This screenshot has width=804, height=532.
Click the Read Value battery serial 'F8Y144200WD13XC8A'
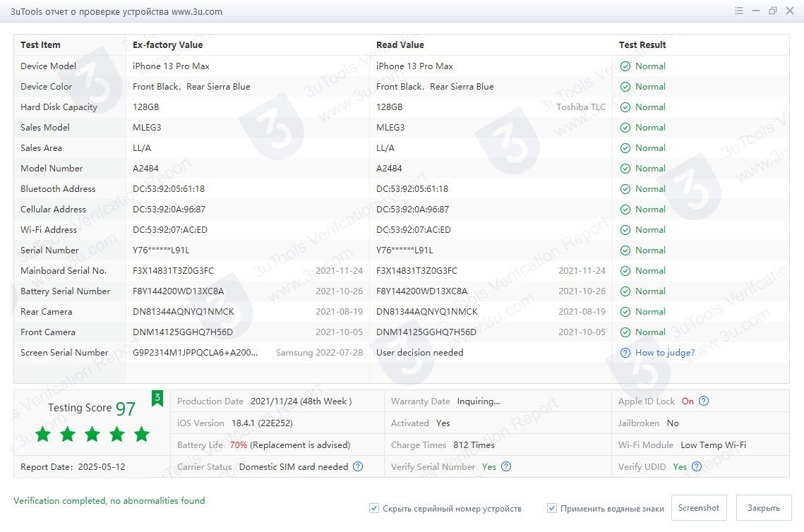coord(422,291)
